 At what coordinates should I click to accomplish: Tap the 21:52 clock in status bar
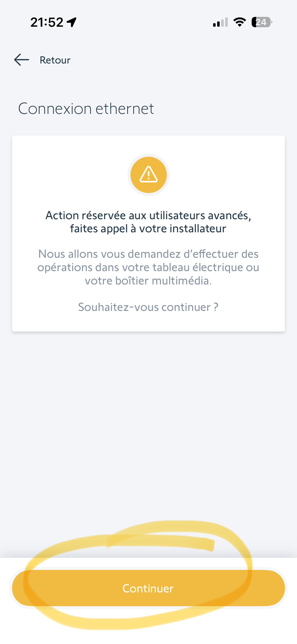[47, 22]
